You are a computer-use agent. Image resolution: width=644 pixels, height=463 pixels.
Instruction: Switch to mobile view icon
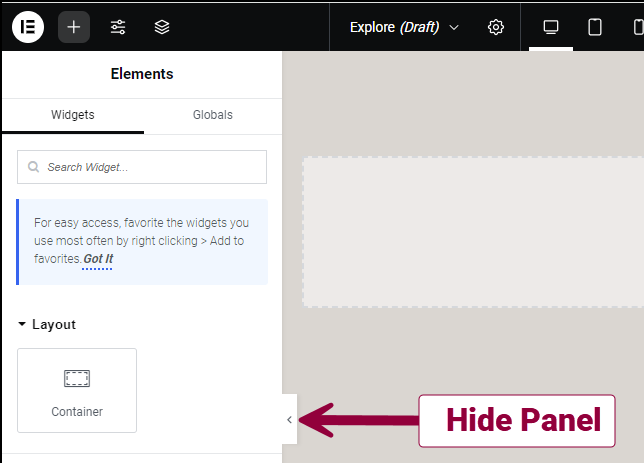click(638, 27)
